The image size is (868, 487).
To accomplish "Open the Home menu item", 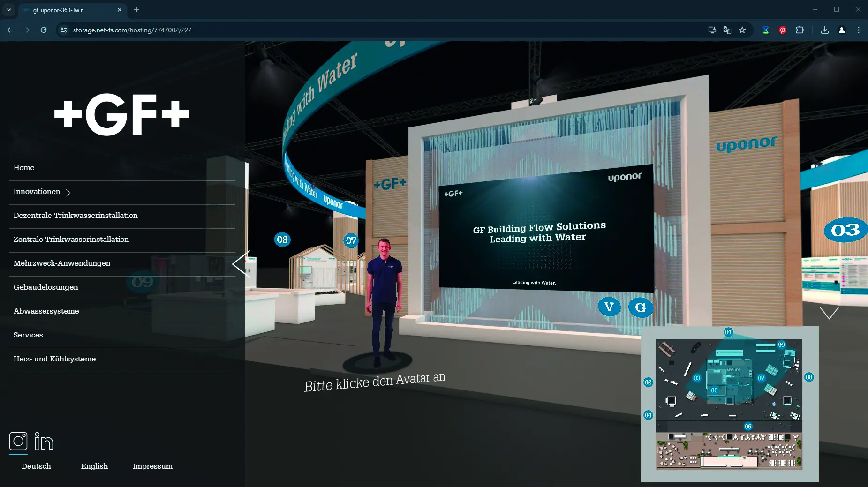I will tap(24, 168).
